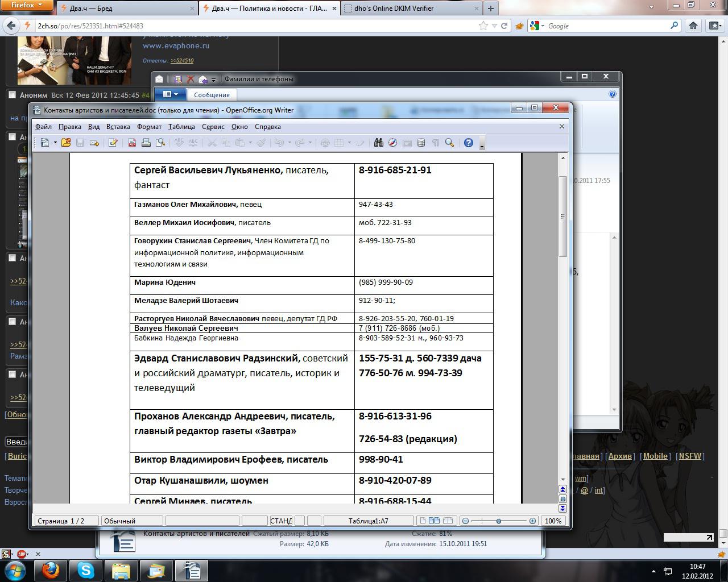Select book mode view layout icon
Viewport: 728px width, 582px height.
[x=448, y=521]
